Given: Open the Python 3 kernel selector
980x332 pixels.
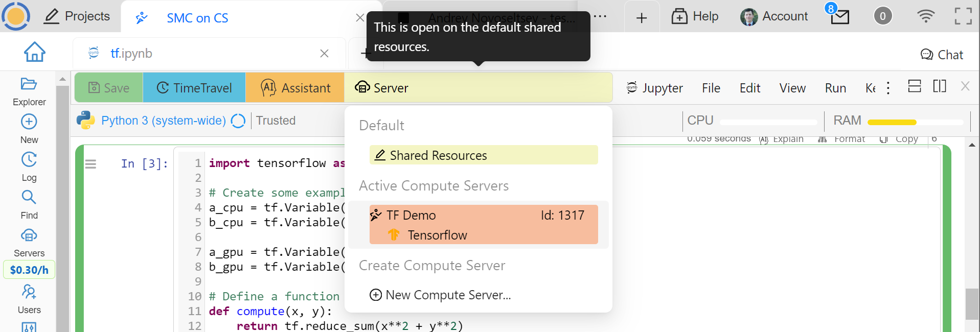Looking at the screenshot, I should tap(163, 121).
